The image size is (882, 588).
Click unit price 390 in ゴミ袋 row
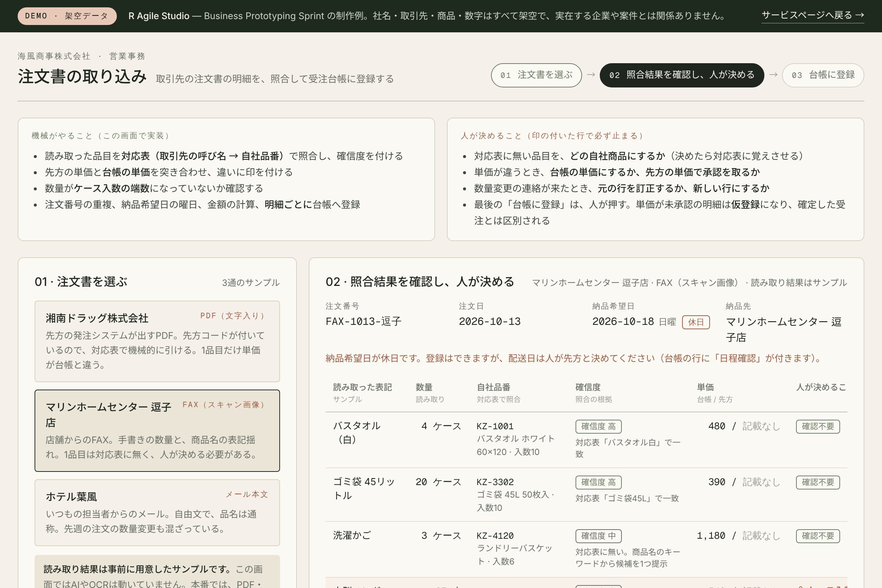click(x=717, y=482)
